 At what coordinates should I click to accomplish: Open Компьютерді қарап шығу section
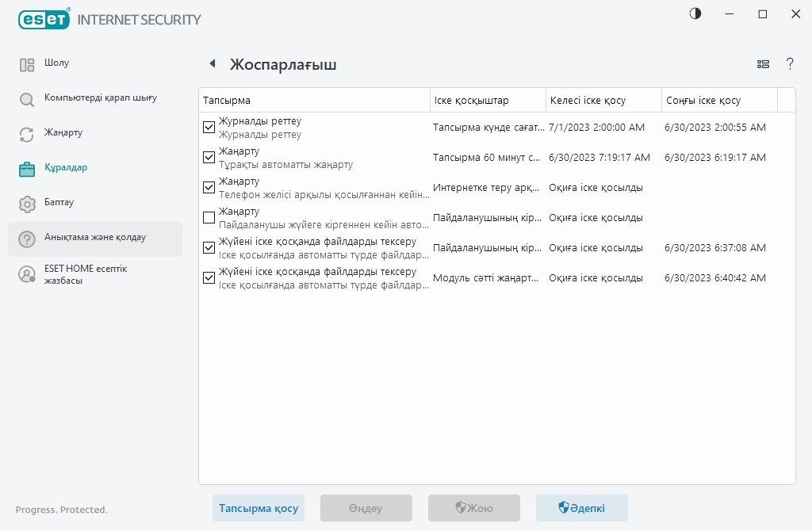(101, 98)
